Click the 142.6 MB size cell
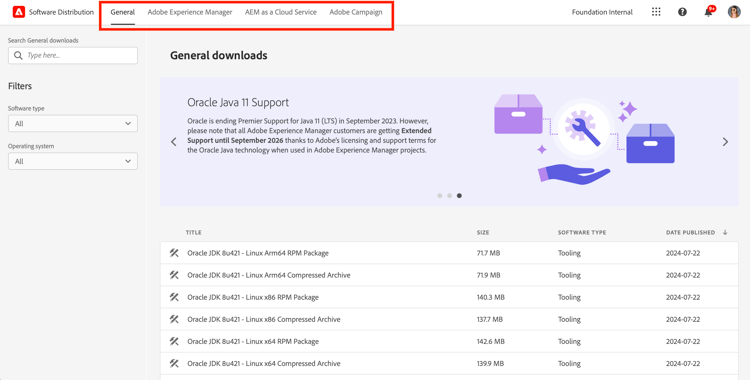Viewport: 750px width, 380px height. tap(490, 341)
